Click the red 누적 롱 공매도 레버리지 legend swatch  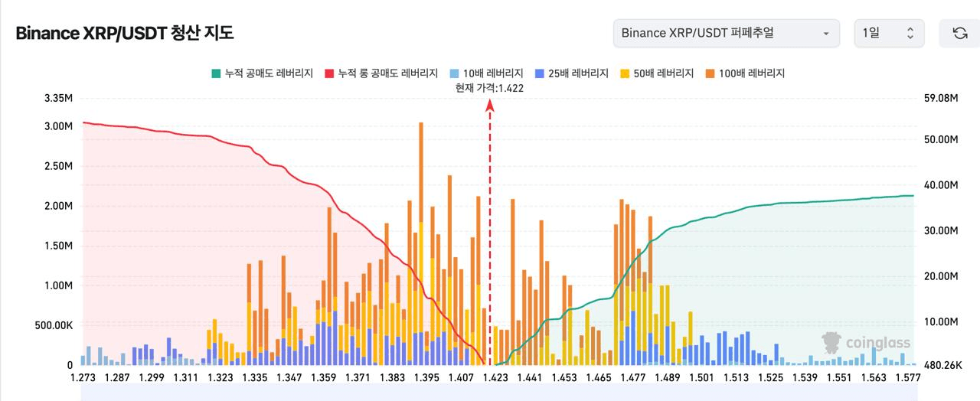pyautogui.click(x=330, y=73)
